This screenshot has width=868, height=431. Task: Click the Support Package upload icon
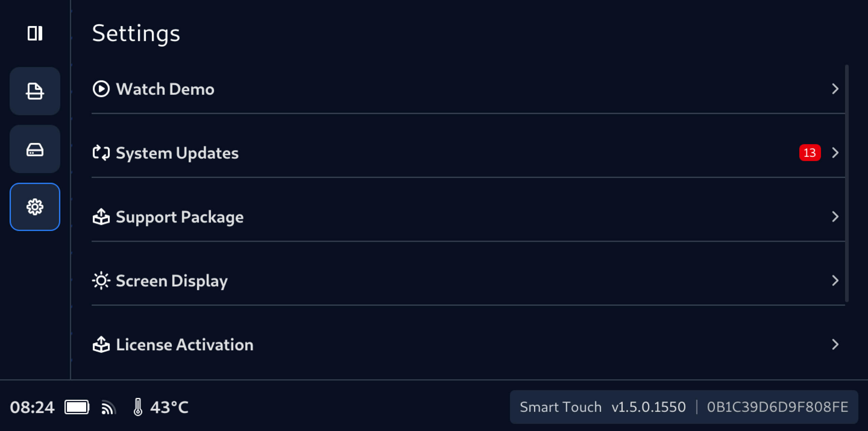pyautogui.click(x=101, y=217)
